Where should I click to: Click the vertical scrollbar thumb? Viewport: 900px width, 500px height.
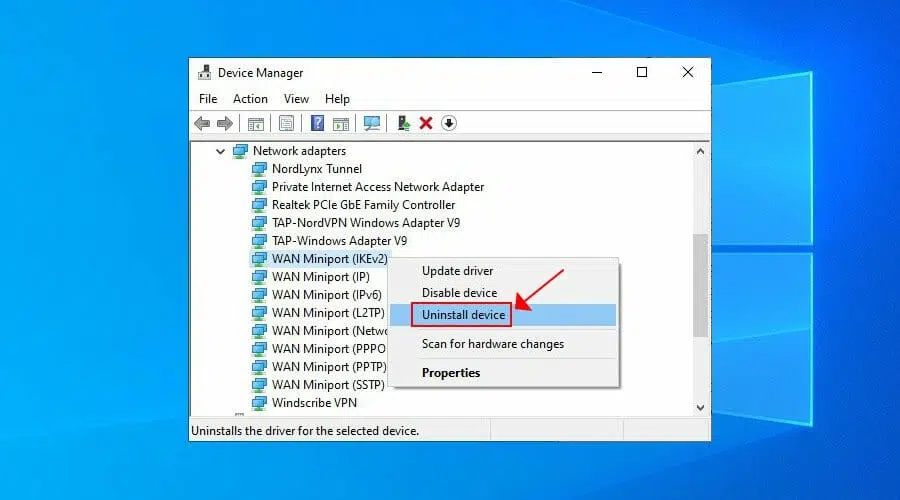700,285
